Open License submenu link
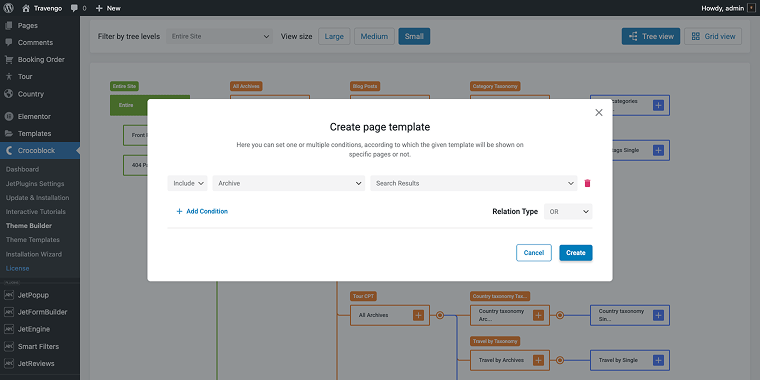760x380 pixels. pyautogui.click(x=17, y=269)
